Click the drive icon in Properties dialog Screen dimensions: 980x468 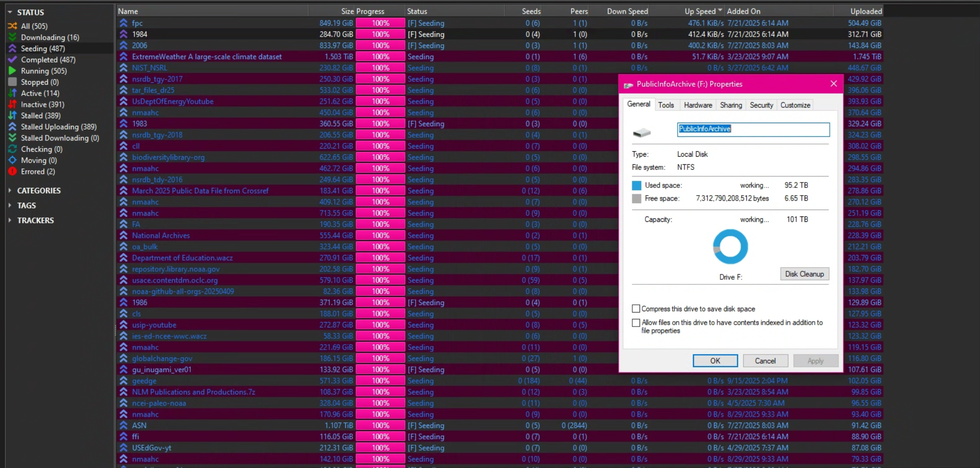642,133
